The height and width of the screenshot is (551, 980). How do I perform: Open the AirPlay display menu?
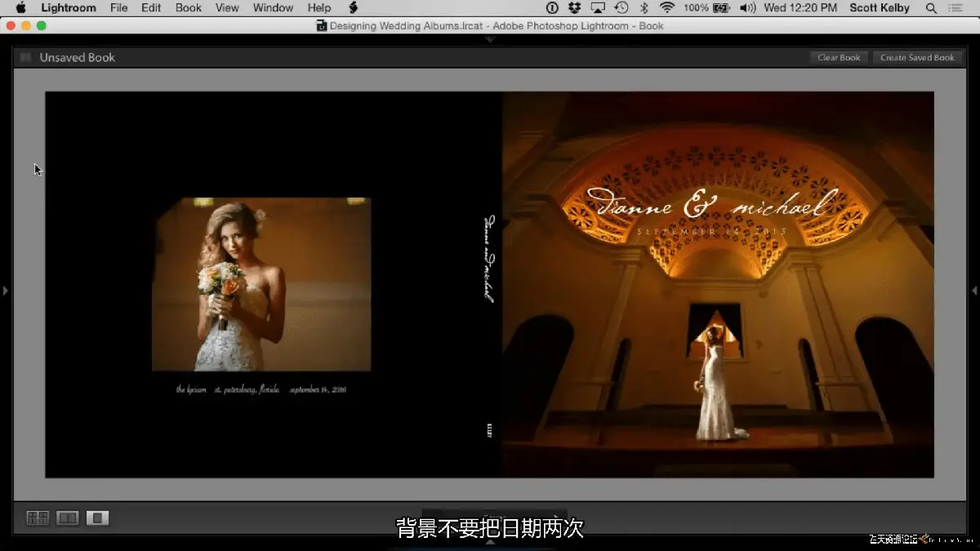coord(598,8)
